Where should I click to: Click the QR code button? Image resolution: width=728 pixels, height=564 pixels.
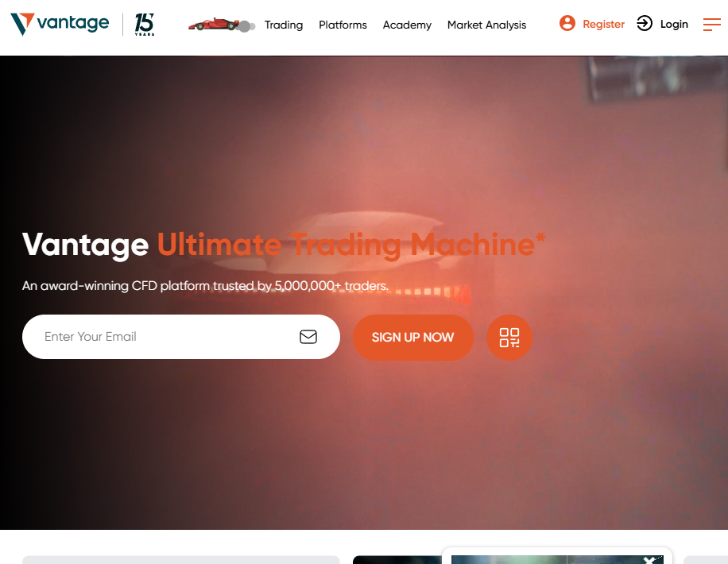(x=509, y=338)
